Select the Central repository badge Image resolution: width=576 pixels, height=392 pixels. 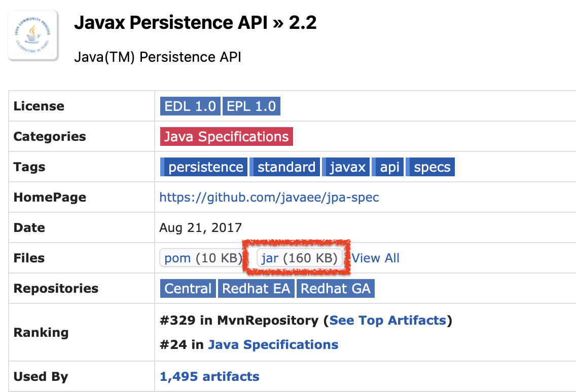[x=188, y=289]
